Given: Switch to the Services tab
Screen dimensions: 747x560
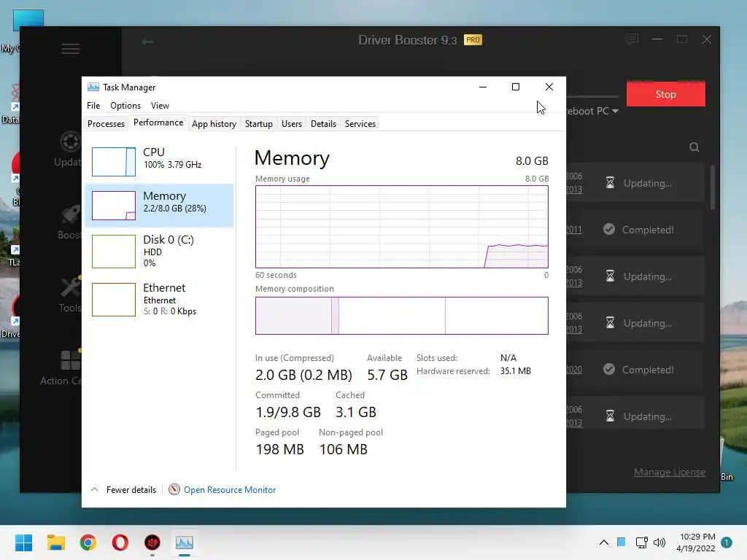Looking at the screenshot, I should tap(360, 124).
